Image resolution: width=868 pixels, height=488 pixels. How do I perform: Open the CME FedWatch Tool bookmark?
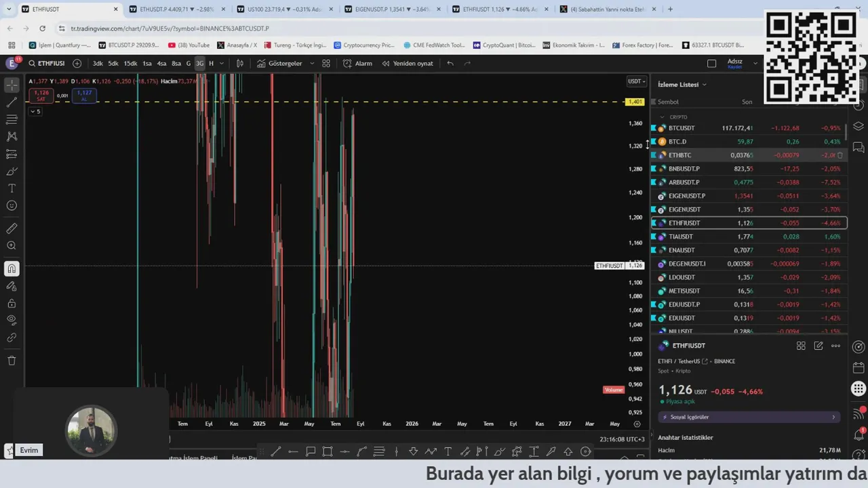pos(434,45)
